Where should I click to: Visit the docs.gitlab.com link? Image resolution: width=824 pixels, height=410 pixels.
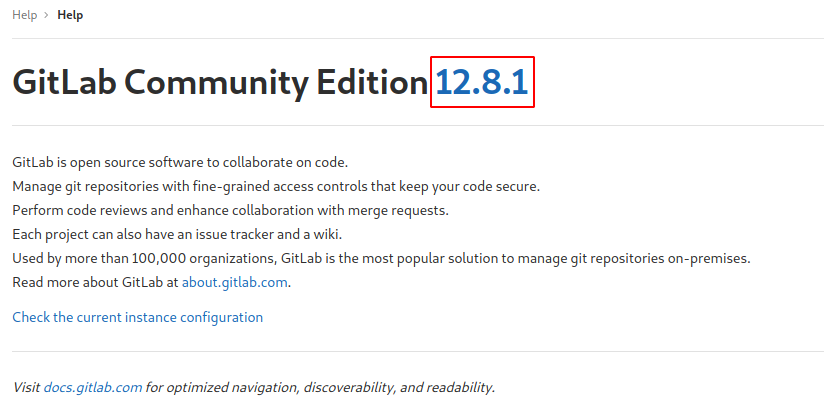pyautogui.click(x=92, y=387)
